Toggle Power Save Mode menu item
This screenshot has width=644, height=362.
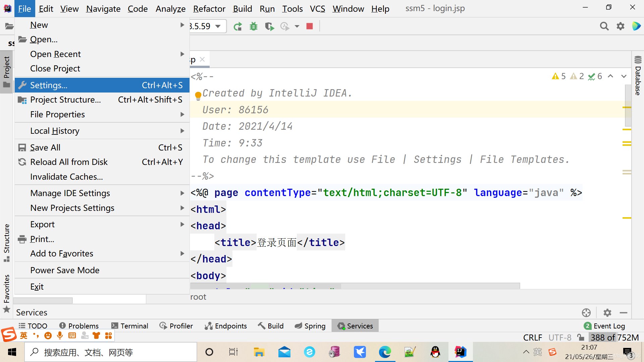tap(65, 270)
